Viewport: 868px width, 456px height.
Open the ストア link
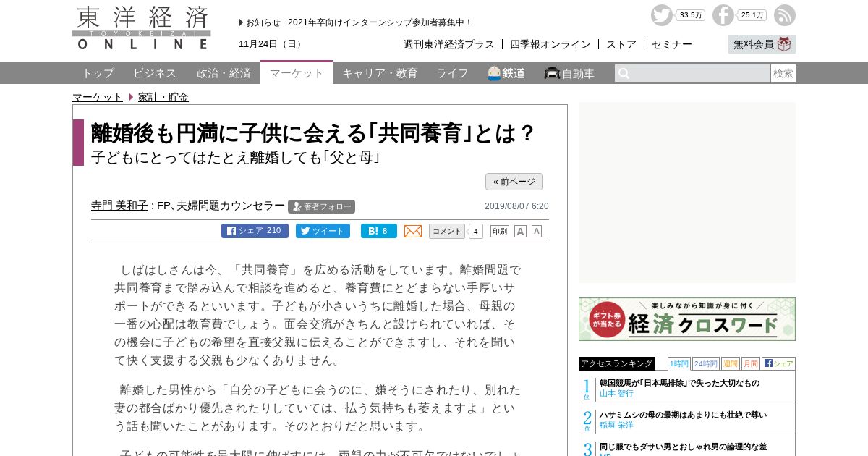pos(621,44)
